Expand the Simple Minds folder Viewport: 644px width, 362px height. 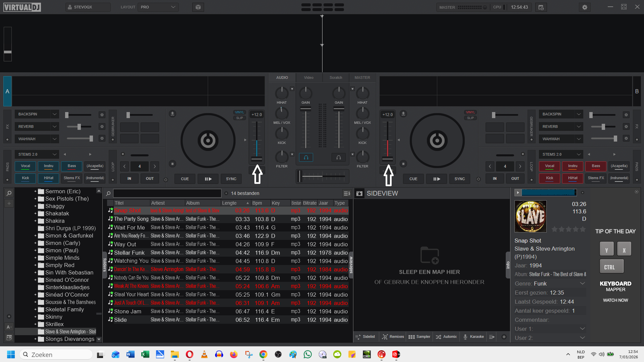point(35,258)
